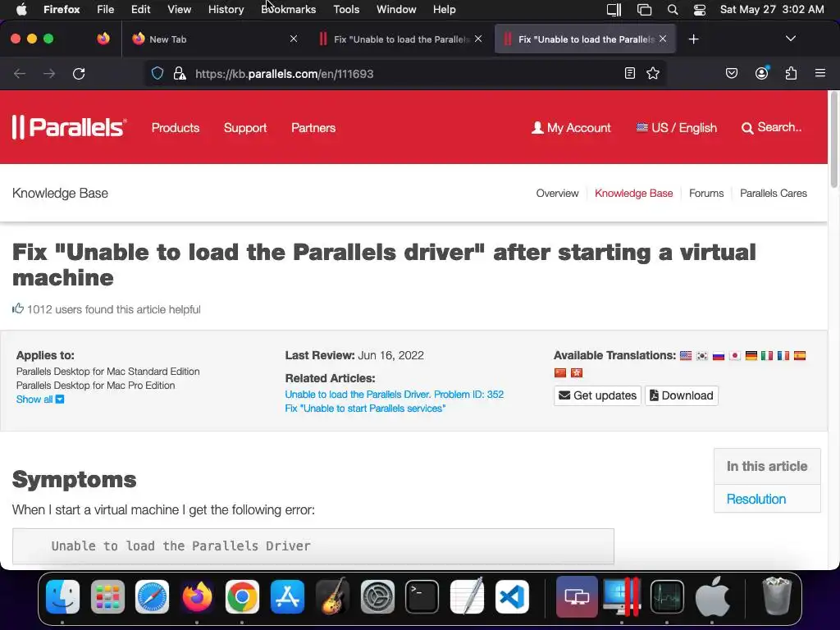Select the China flag translation
The width and height of the screenshot is (840, 630).
coord(560,373)
